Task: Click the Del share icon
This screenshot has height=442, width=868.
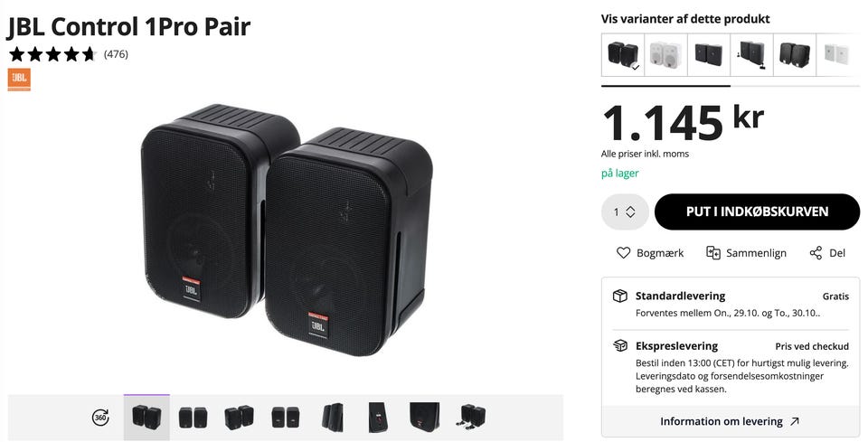Action: click(816, 253)
